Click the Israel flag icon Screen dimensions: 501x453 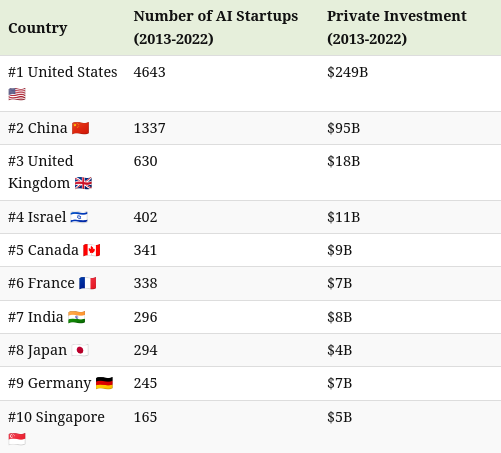coord(79,217)
